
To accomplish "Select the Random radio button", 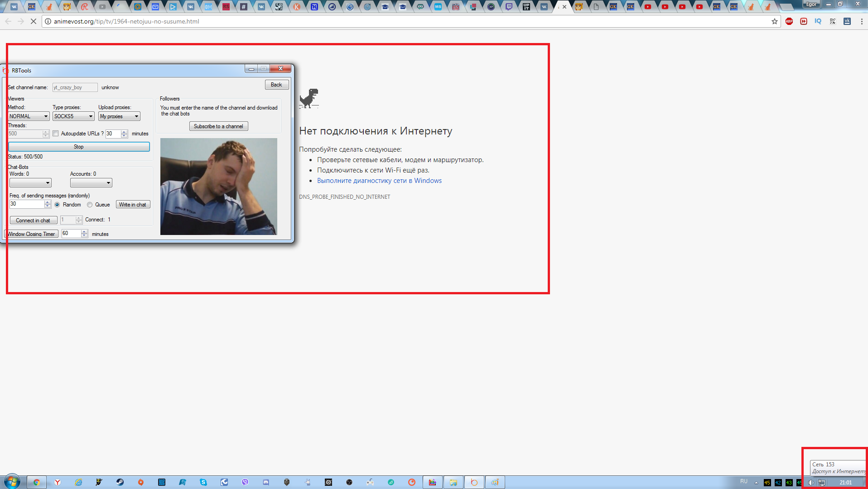I will coord(58,205).
